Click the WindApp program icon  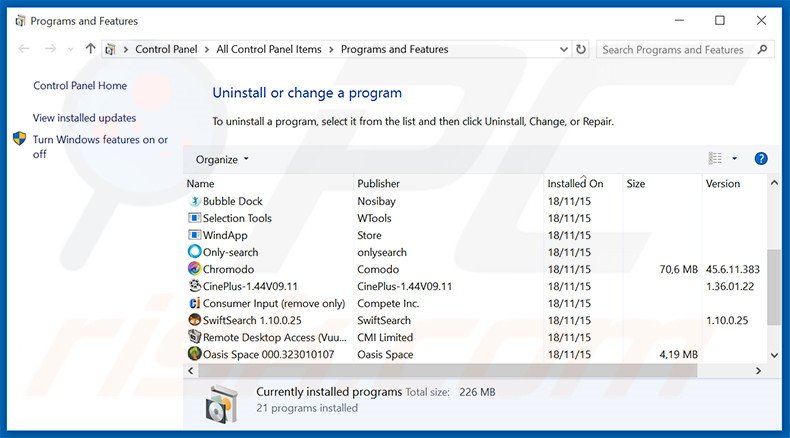194,235
